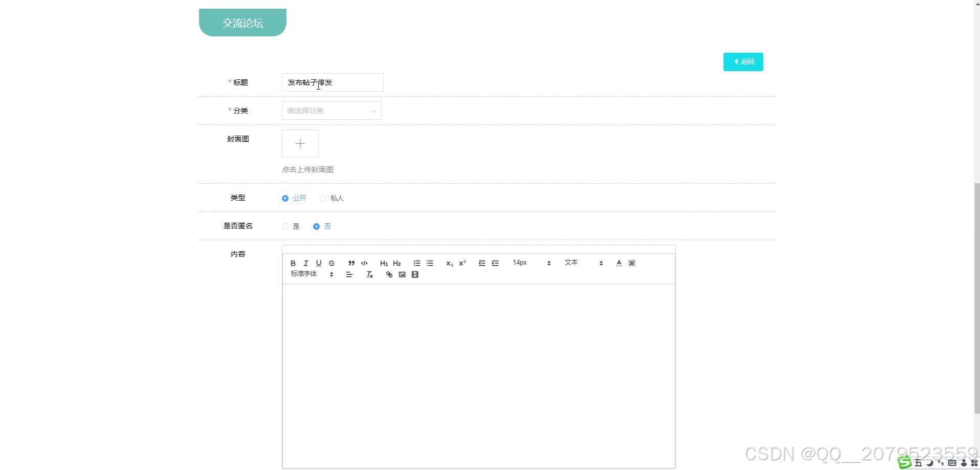Open the 文本 heading style dropdown

pos(584,263)
